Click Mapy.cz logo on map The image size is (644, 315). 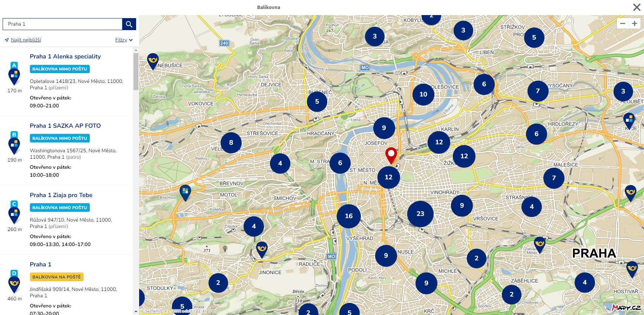click(626, 308)
